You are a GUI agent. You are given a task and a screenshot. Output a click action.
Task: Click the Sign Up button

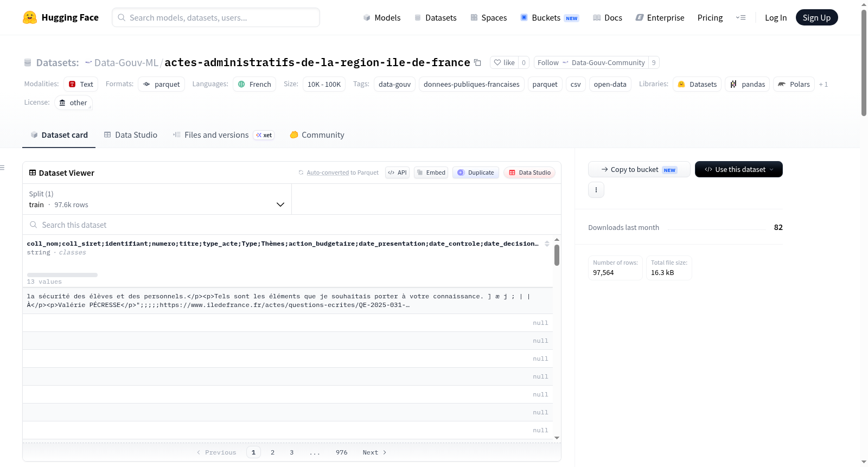coord(816,17)
